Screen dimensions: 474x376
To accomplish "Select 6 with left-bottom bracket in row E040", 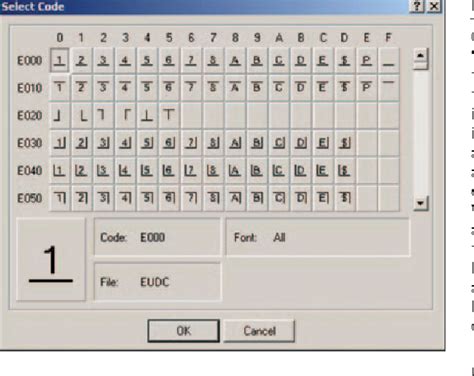I will coord(169,171).
